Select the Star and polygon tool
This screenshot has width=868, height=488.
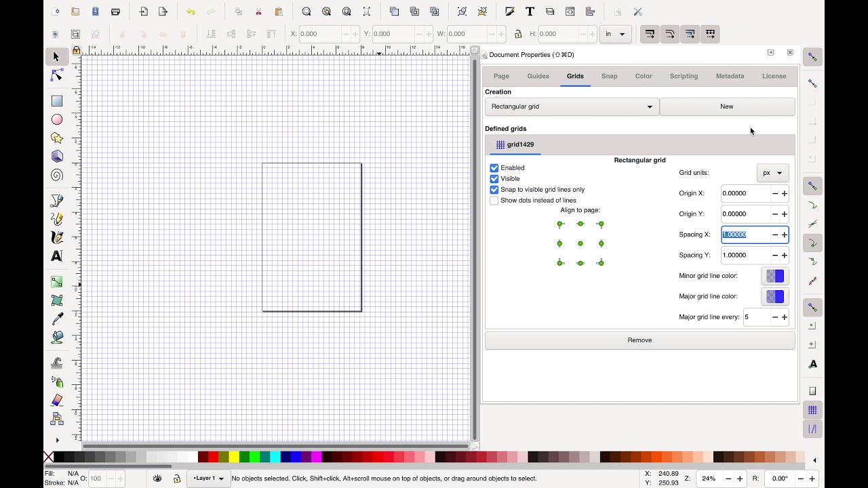57,138
